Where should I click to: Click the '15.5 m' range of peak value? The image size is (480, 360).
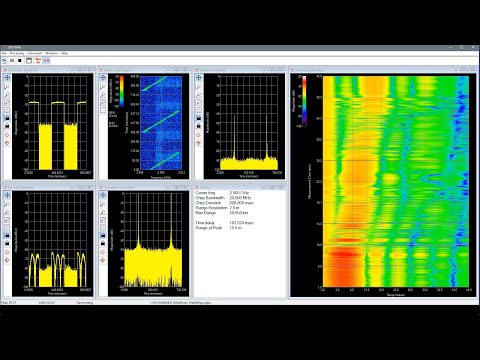point(235,228)
